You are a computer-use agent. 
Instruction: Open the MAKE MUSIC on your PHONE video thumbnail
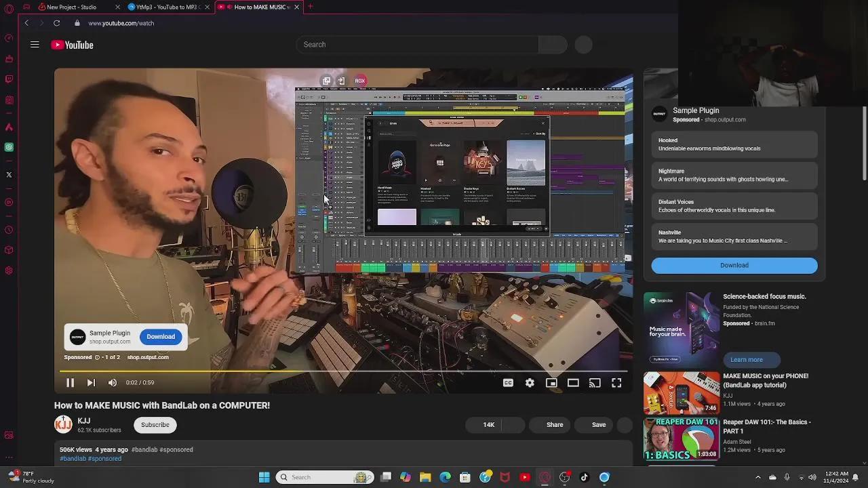[682, 392]
